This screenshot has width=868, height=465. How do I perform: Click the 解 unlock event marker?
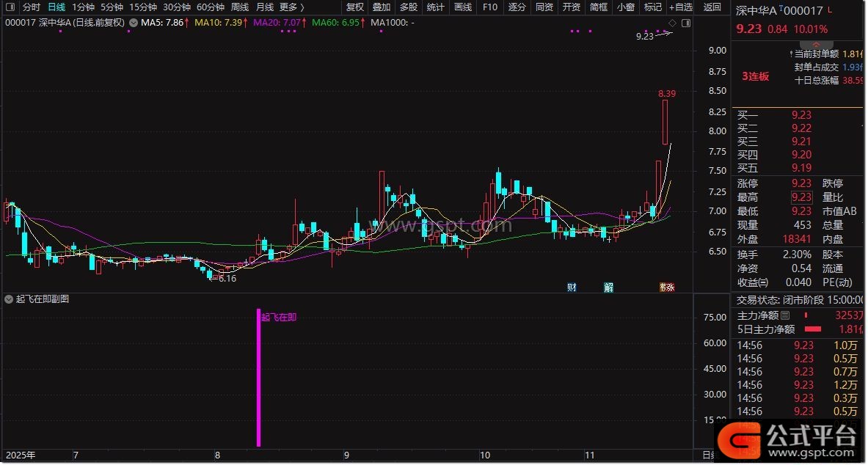click(608, 288)
